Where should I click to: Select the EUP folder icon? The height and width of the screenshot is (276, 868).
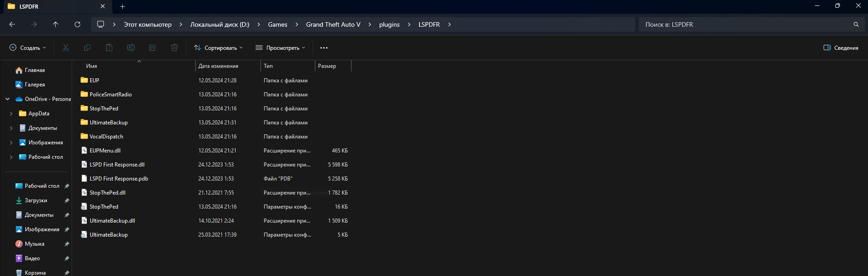click(x=84, y=80)
